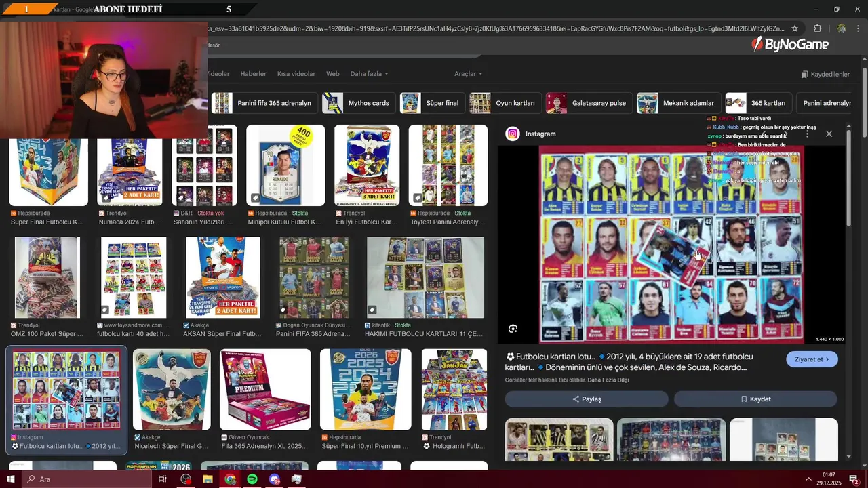Click the tag badge on the Panini FIFA 365 Adrena image
868x488 pixels.
point(283,310)
